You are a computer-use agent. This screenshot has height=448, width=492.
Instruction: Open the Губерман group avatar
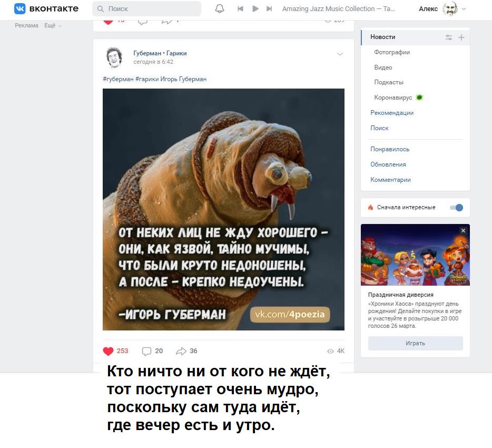[x=114, y=57]
